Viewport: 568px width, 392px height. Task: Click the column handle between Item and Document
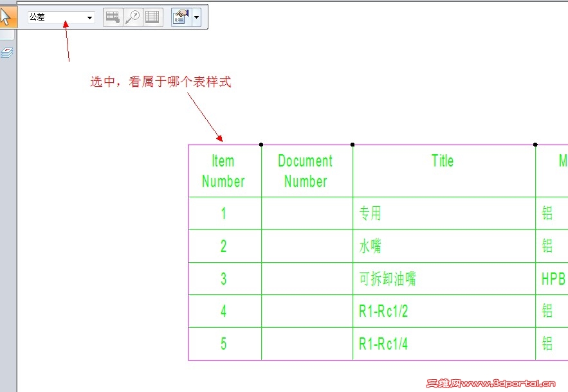tap(261, 145)
